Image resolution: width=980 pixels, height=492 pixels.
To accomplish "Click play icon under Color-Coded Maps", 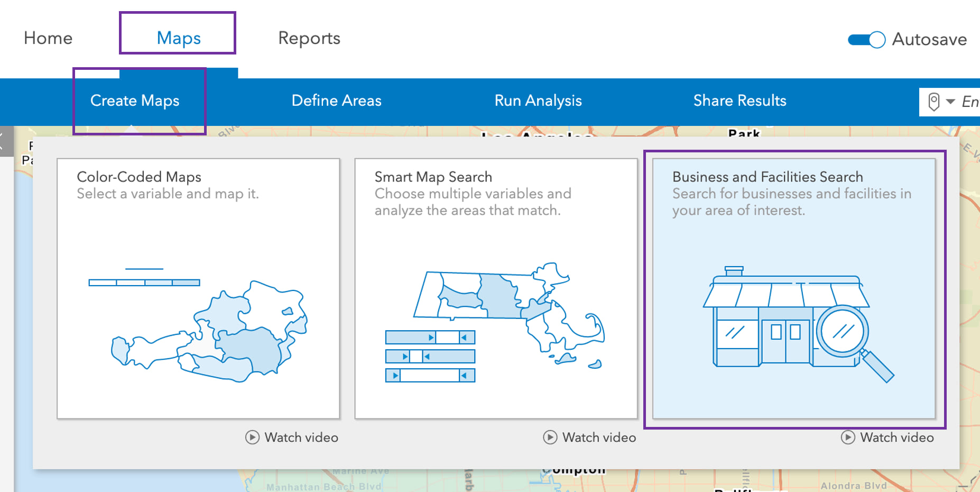I will click(x=252, y=438).
